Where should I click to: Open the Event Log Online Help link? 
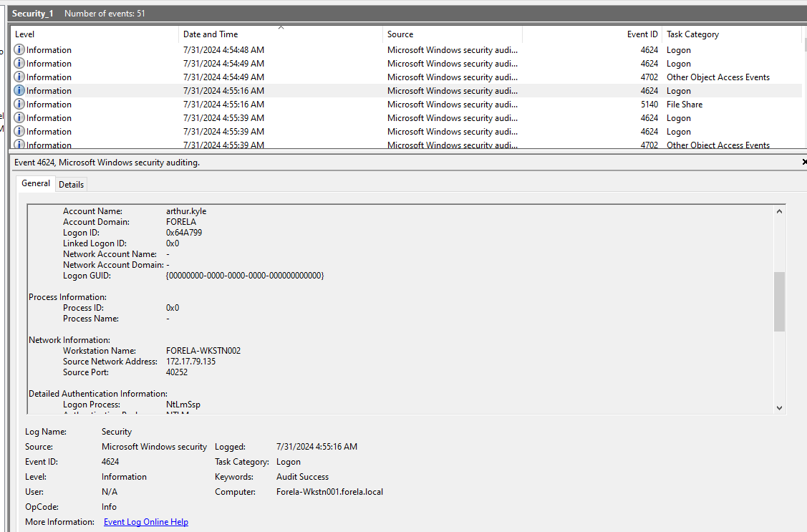coord(145,521)
